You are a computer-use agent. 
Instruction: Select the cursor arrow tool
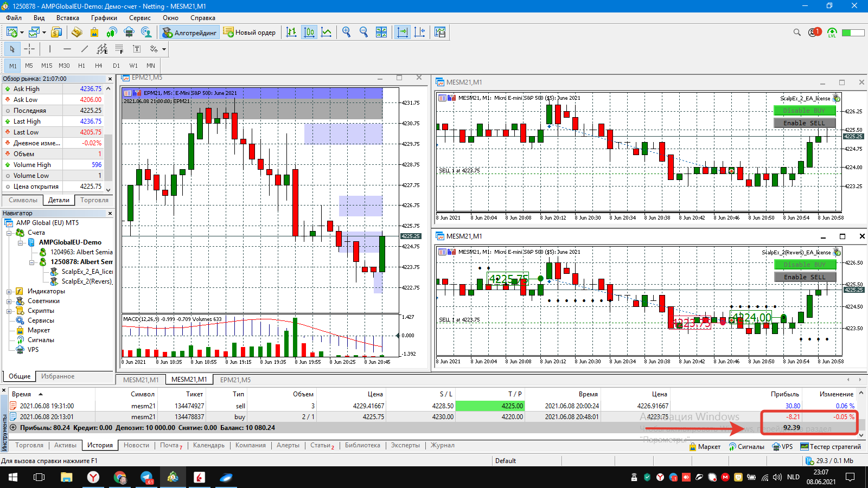[x=12, y=49]
